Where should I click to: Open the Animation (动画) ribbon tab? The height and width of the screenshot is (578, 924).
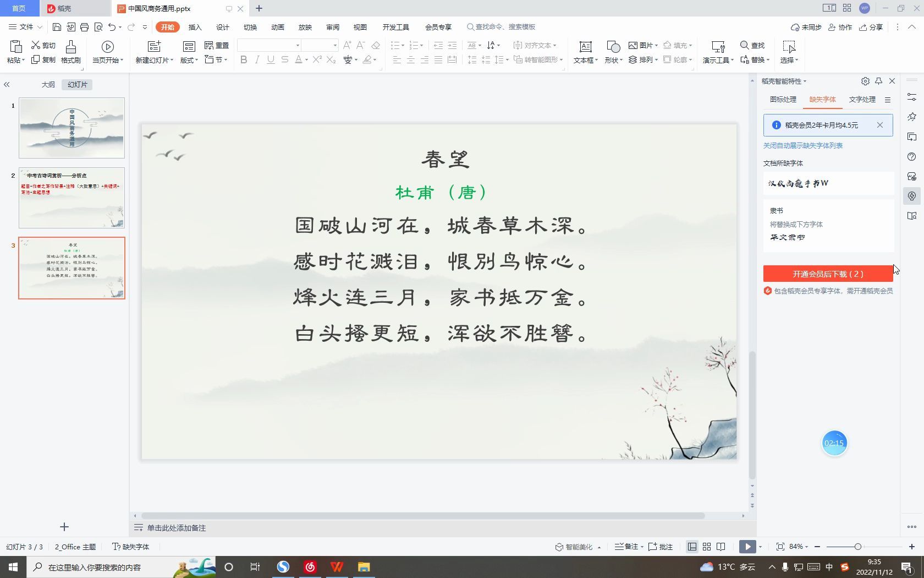(x=278, y=27)
